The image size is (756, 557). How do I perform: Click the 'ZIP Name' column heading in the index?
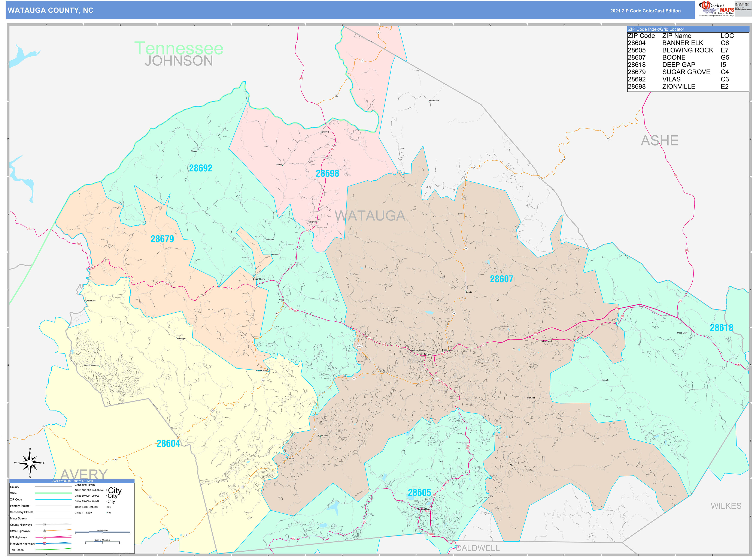[x=677, y=36]
